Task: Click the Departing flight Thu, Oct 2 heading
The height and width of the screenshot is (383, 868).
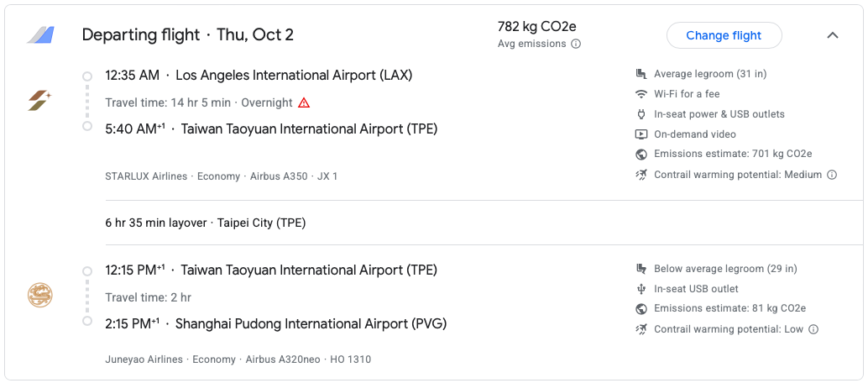Action: click(188, 35)
